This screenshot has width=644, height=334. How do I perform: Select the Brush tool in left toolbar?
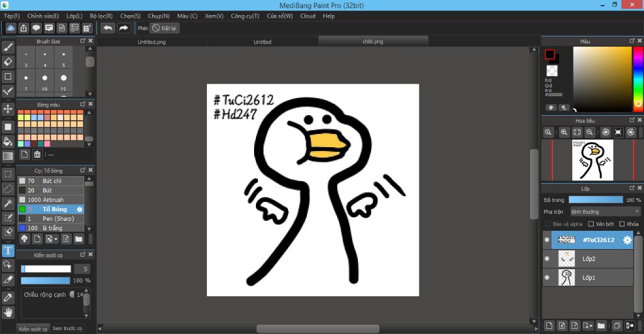[x=8, y=47]
